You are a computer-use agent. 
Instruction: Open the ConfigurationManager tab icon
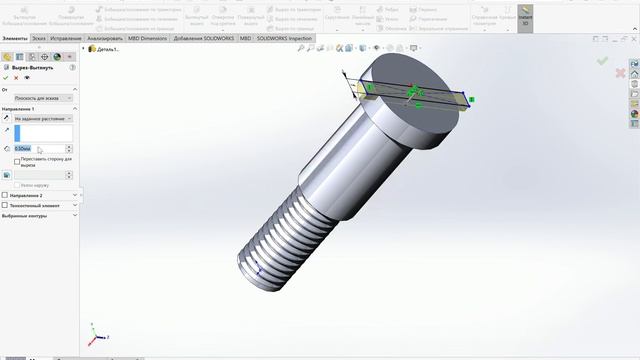click(x=32, y=57)
